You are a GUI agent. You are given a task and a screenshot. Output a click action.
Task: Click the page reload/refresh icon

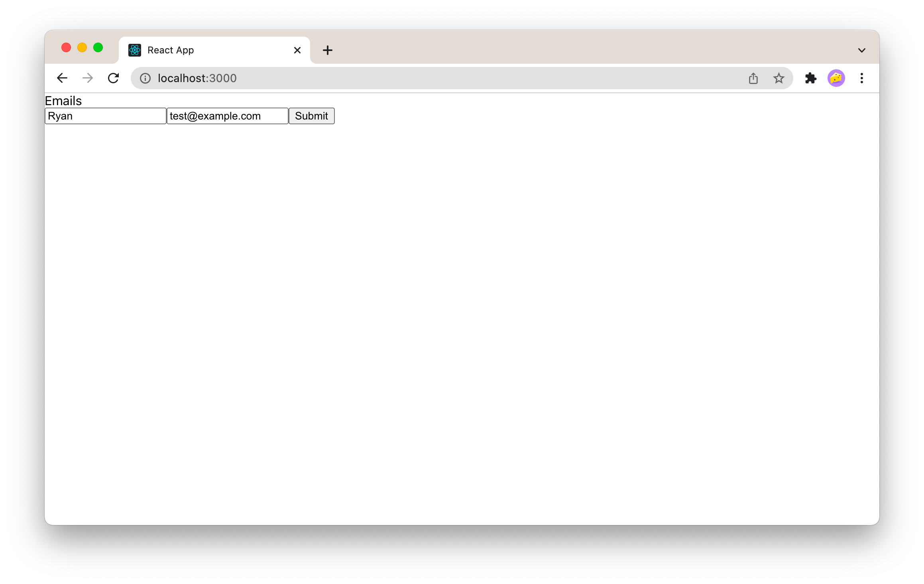(114, 78)
